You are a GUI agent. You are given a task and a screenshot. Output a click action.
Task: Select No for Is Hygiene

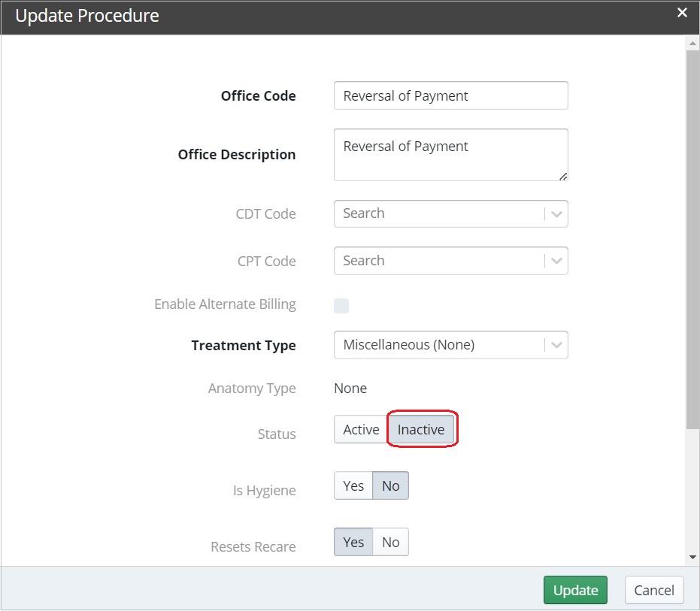pyautogui.click(x=391, y=486)
